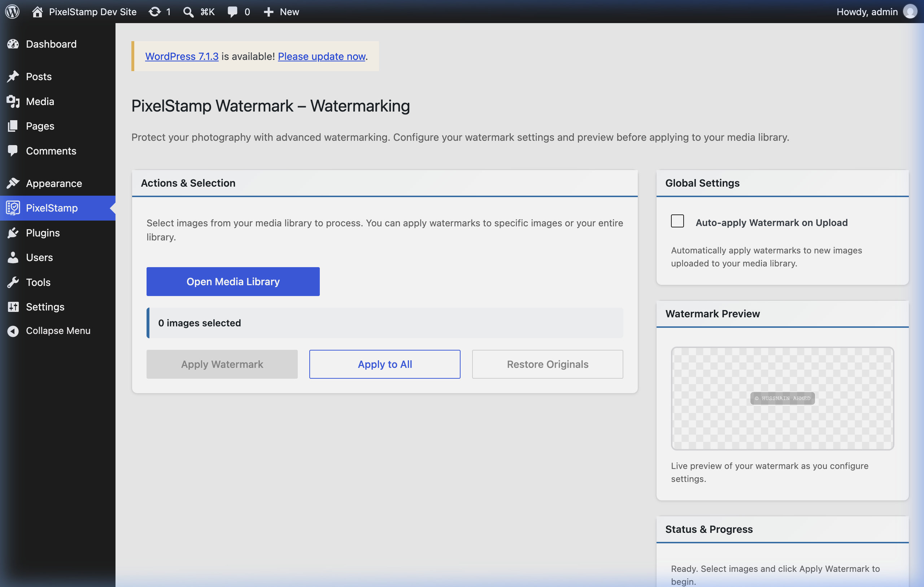The image size is (924, 587).
Task: Click the Posts pushpin icon
Action: (x=13, y=77)
